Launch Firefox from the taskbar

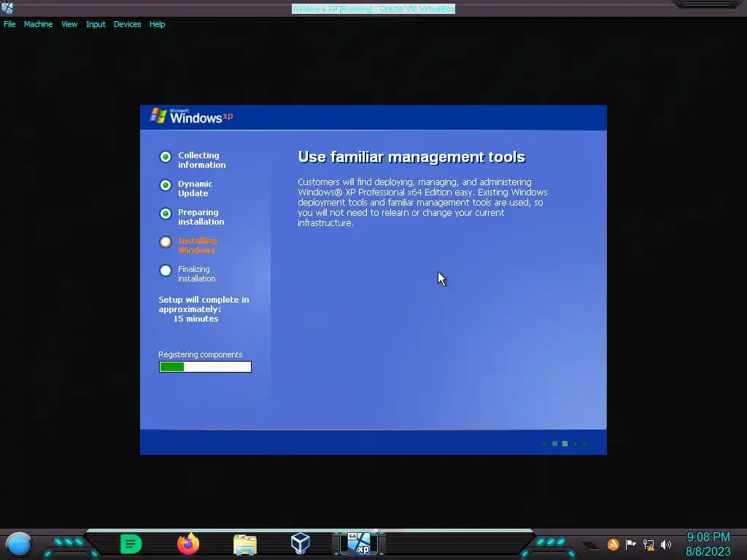188,544
